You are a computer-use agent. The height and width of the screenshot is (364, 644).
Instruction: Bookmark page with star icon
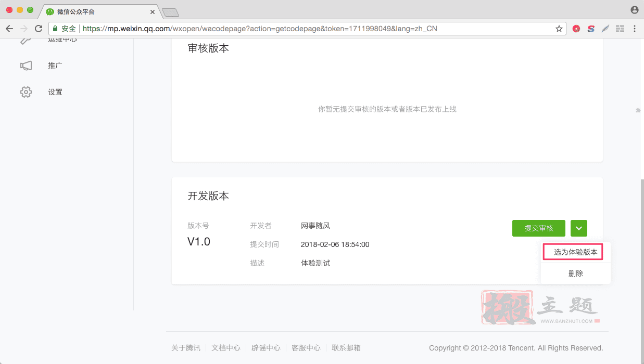pyautogui.click(x=559, y=29)
